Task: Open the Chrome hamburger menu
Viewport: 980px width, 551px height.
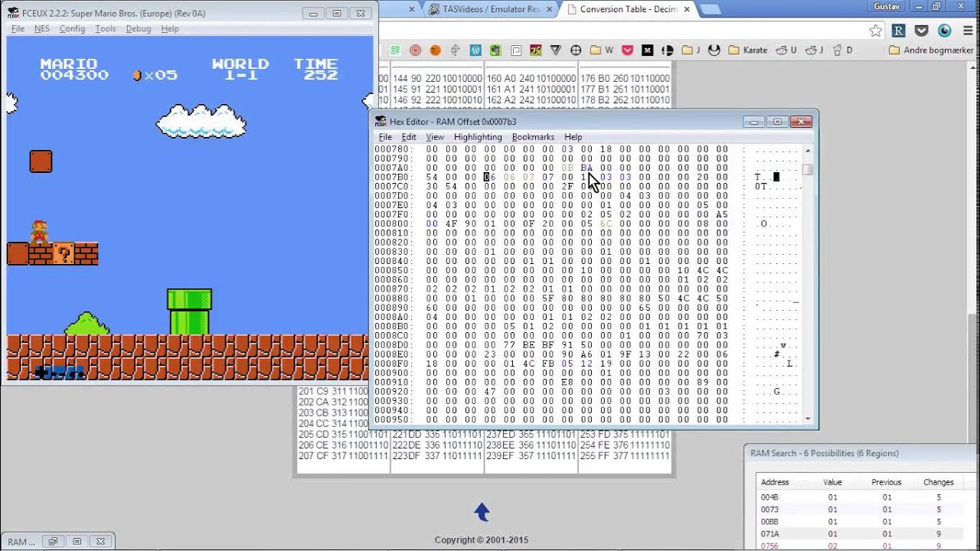Action: pos(967,31)
